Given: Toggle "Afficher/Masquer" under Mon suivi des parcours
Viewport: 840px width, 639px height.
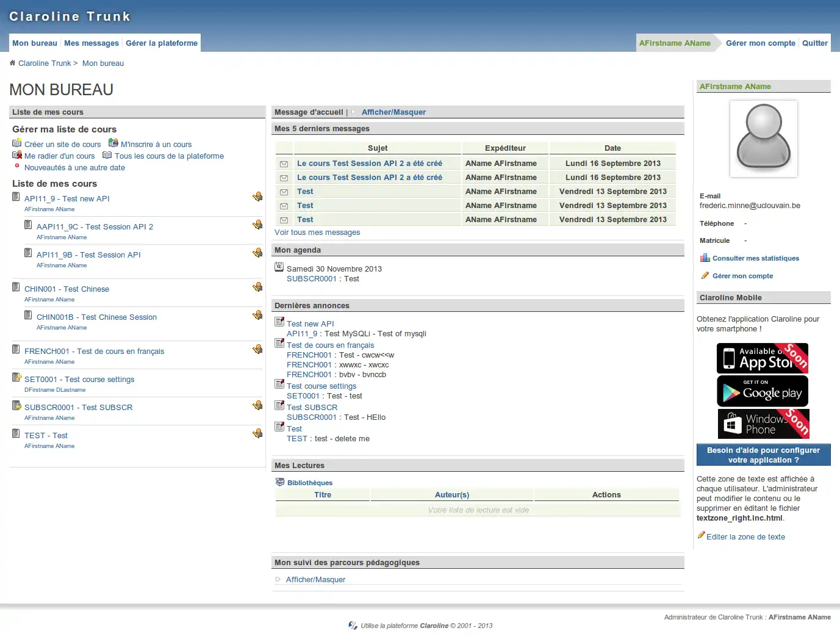Looking at the screenshot, I should (316, 579).
